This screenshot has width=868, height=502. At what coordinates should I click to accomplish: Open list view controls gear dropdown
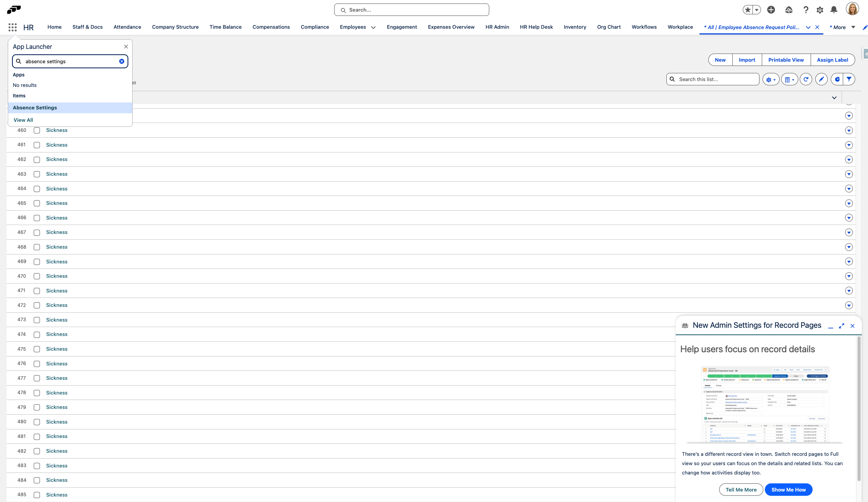[x=770, y=79]
